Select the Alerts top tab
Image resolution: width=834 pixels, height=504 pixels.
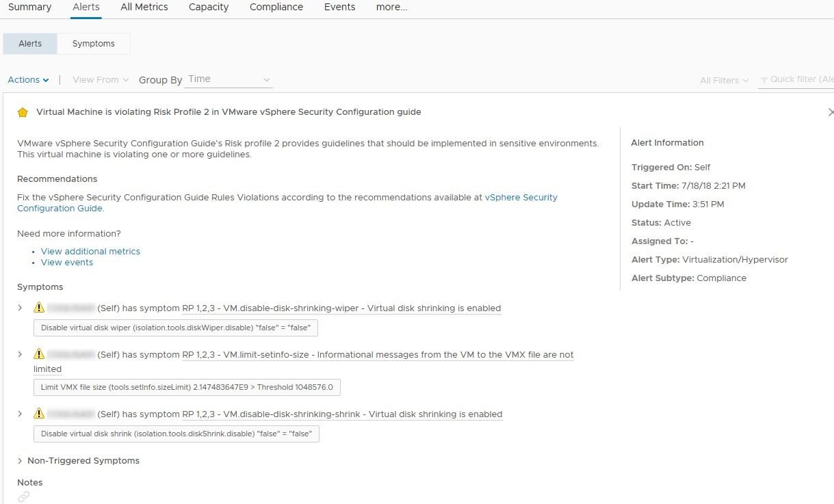(x=86, y=7)
